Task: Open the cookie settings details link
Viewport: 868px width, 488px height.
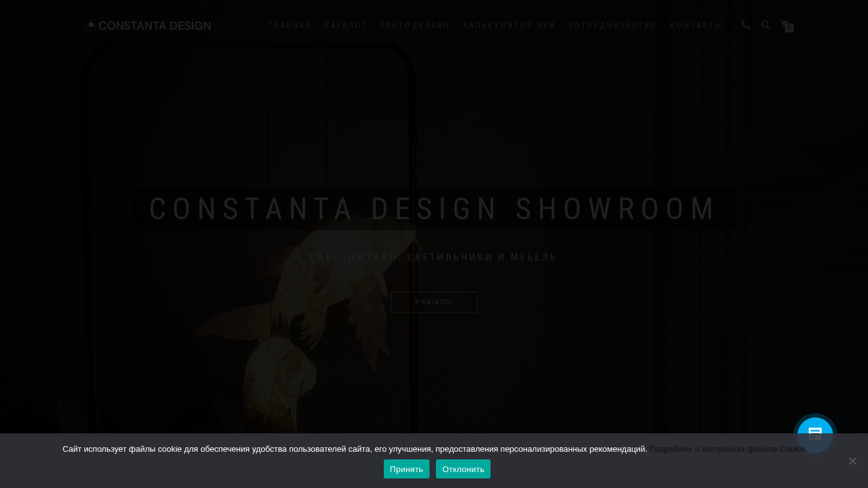Action: [727, 449]
